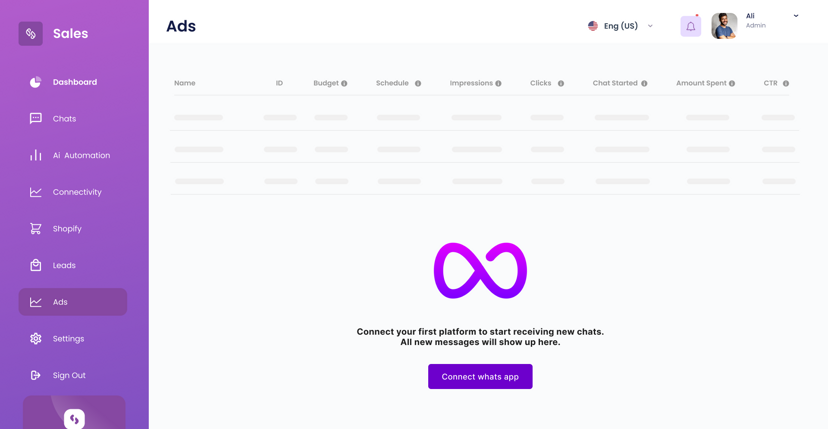
Task: Click the admin profile picture
Action: coord(724,26)
